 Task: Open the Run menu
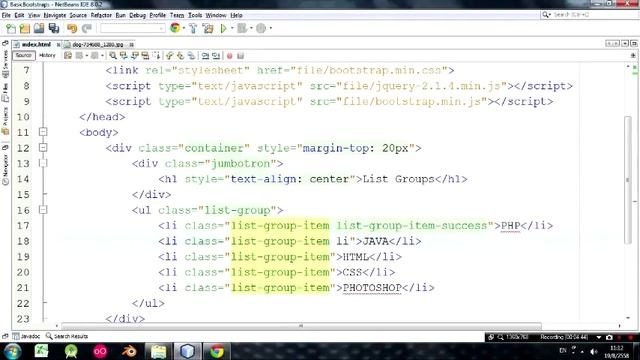click(120, 15)
